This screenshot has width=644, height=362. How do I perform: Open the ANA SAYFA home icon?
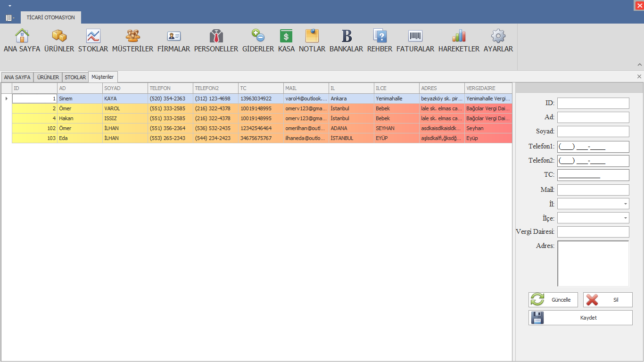22,36
